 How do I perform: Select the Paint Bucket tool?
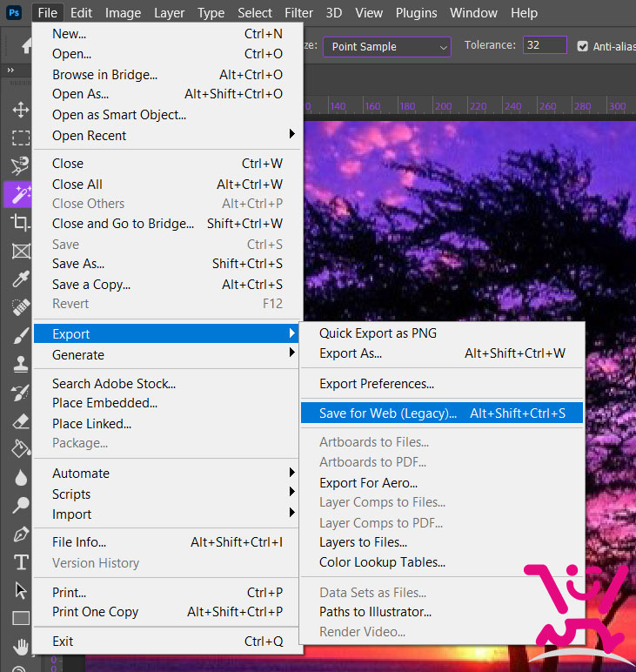[x=20, y=449]
